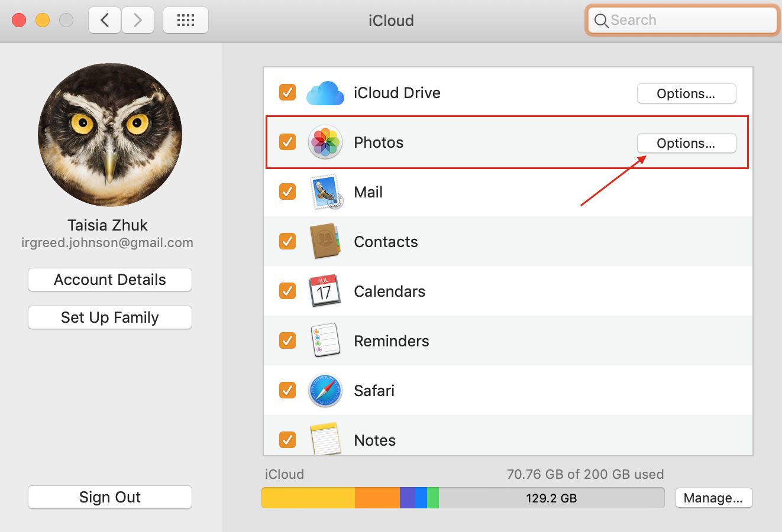782x532 pixels.
Task: Click the owl profile picture
Action: coord(110,135)
